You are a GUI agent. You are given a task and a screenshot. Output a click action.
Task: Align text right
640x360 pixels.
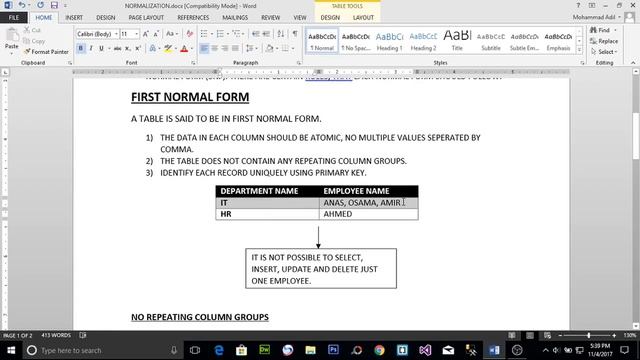[x=224, y=49]
